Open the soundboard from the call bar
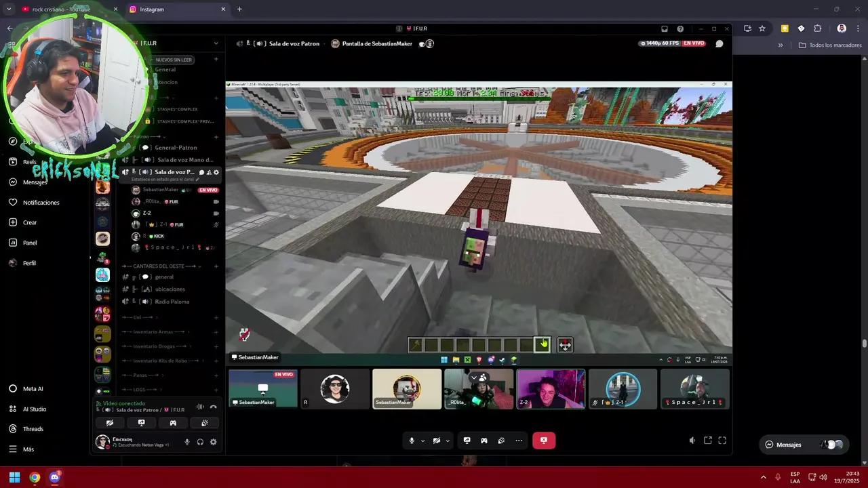 tap(501, 441)
